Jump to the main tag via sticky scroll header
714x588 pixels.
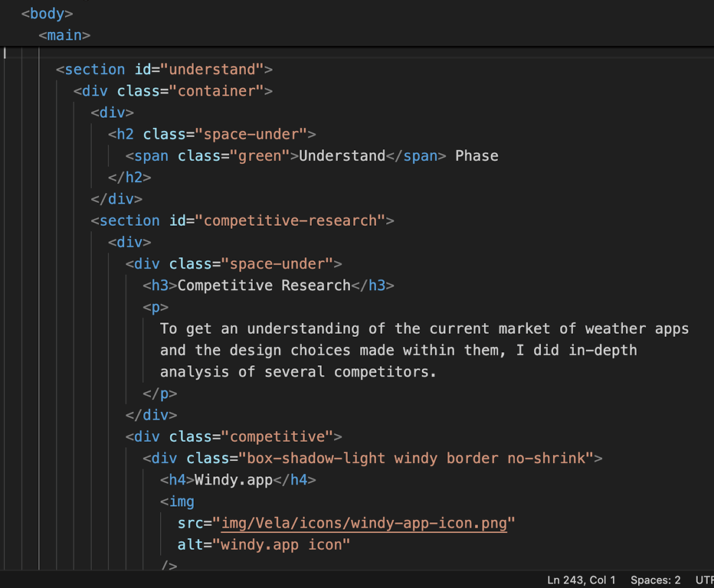(x=64, y=34)
